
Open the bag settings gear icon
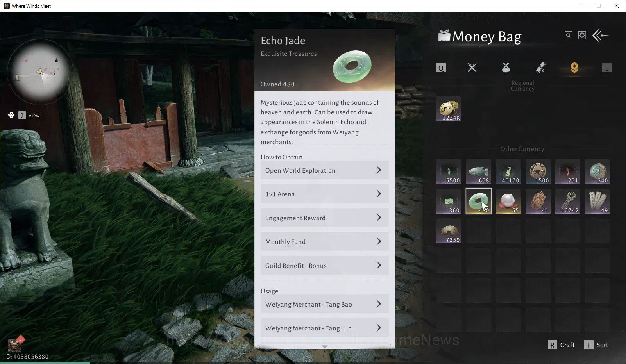tap(582, 36)
